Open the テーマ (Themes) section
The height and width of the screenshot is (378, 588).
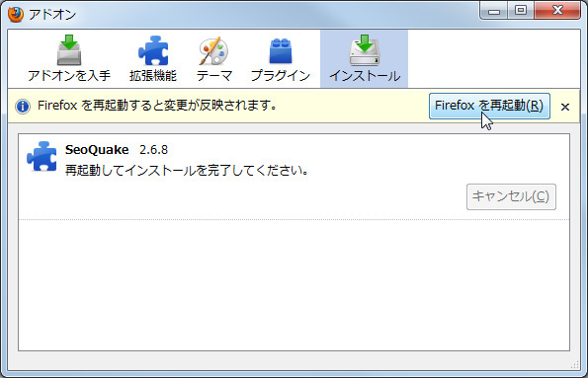(x=214, y=59)
